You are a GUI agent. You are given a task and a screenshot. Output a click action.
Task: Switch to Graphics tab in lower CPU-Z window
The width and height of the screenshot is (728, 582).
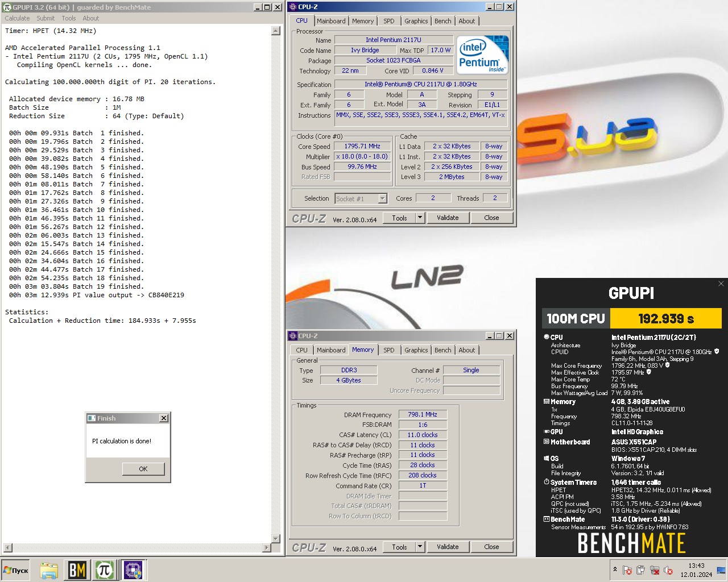click(x=416, y=350)
